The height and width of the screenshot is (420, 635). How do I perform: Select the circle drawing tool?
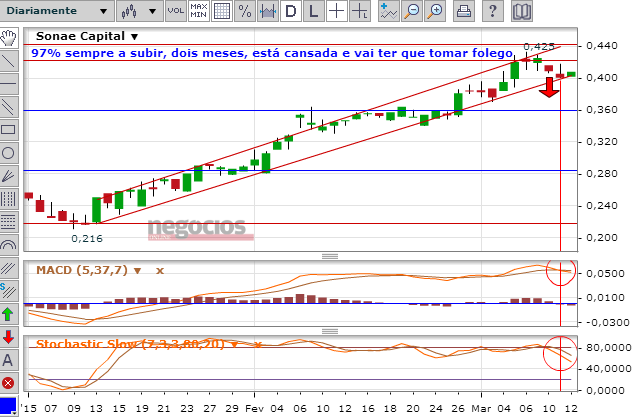9,153
